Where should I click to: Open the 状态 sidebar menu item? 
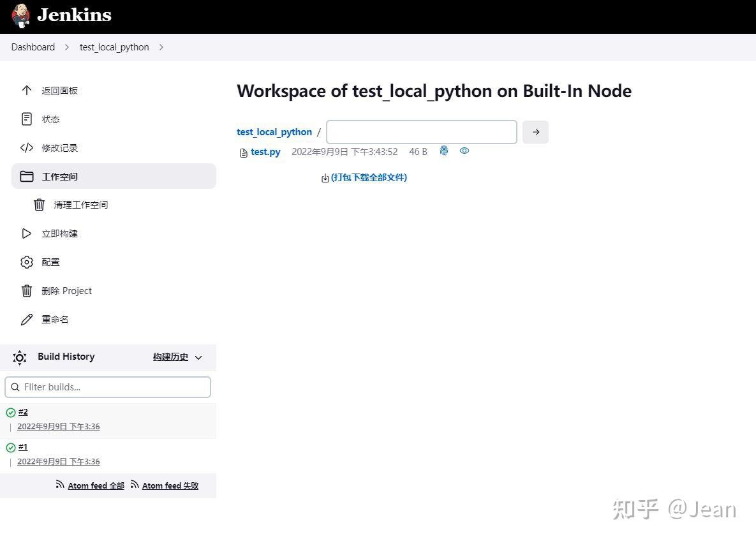(50, 119)
